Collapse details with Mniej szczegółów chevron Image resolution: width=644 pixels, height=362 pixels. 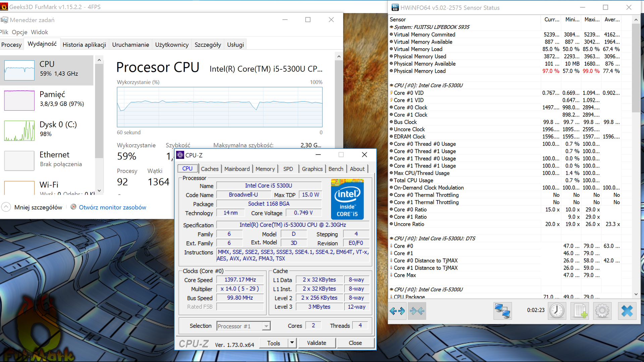click(6, 207)
